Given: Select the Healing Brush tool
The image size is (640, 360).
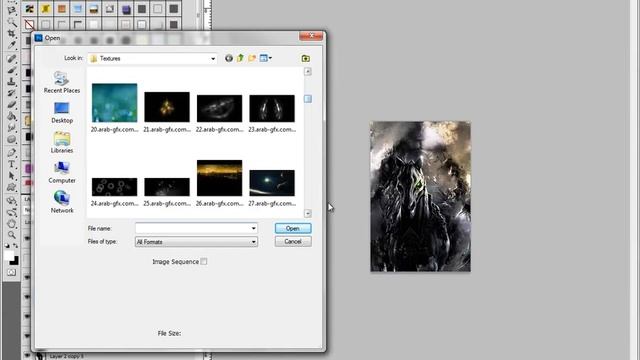Looking at the screenshot, I should coord(11,58).
